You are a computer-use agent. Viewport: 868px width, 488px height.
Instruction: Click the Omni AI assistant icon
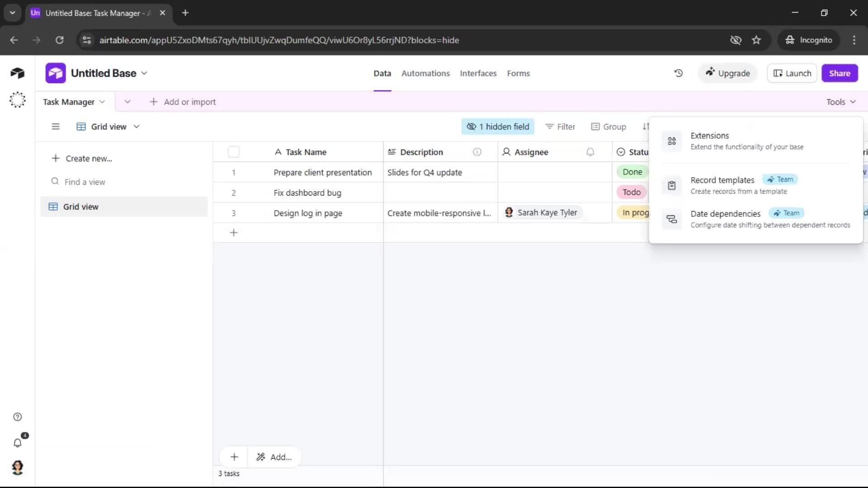(17, 100)
